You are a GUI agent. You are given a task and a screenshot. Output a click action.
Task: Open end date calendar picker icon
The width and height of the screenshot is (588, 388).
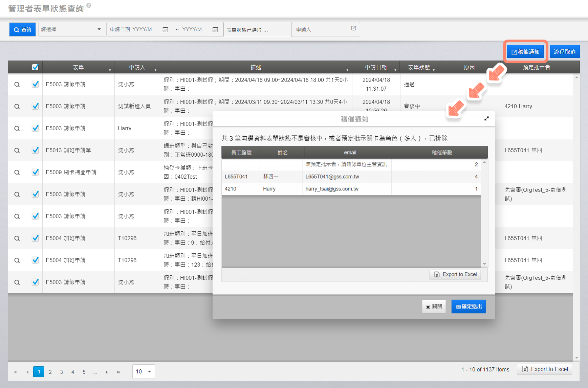coord(215,29)
